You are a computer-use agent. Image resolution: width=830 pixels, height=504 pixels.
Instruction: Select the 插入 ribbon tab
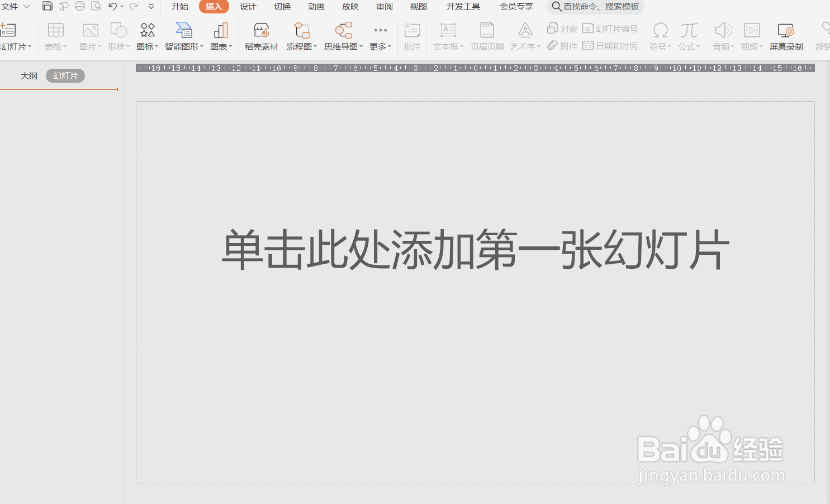tap(214, 6)
